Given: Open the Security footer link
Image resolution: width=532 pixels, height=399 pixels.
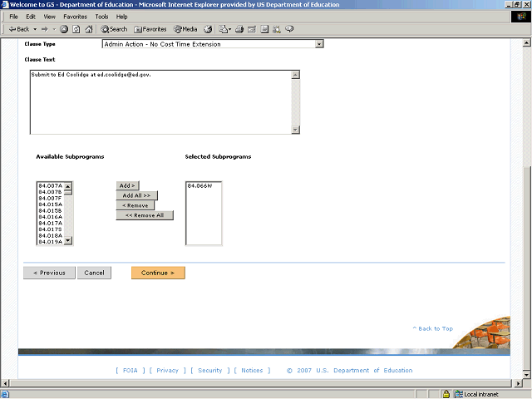Looking at the screenshot, I should pyautogui.click(x=210, y=371).
